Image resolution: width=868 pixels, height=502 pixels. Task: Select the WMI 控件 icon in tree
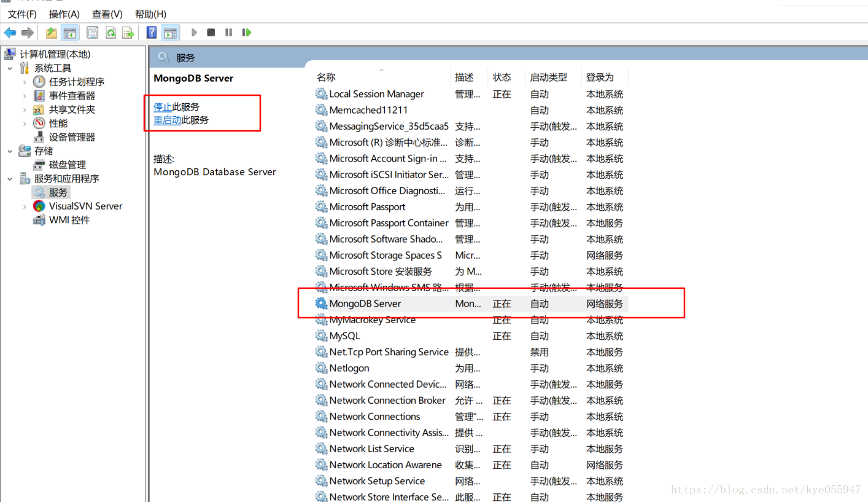tap(39, 220)
